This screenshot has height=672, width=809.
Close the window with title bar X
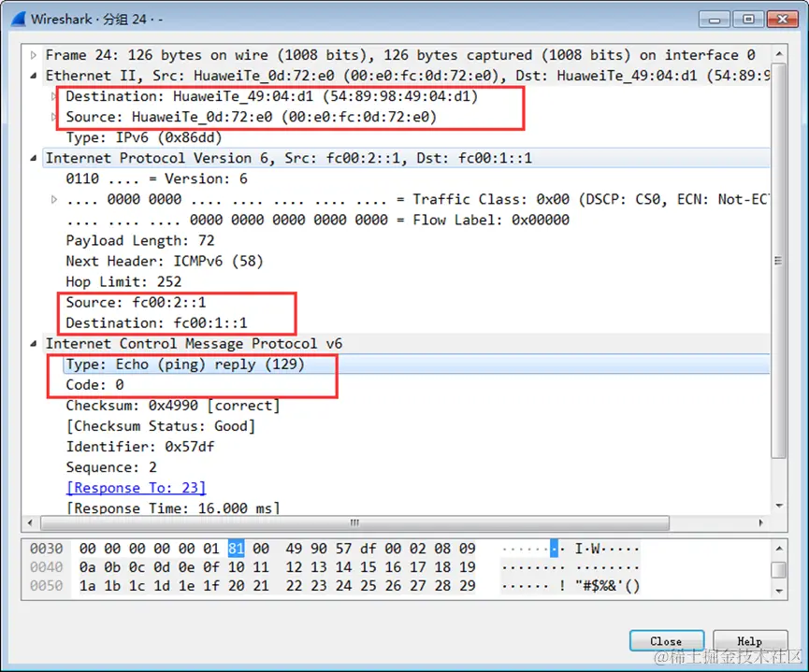click(783, 19)
